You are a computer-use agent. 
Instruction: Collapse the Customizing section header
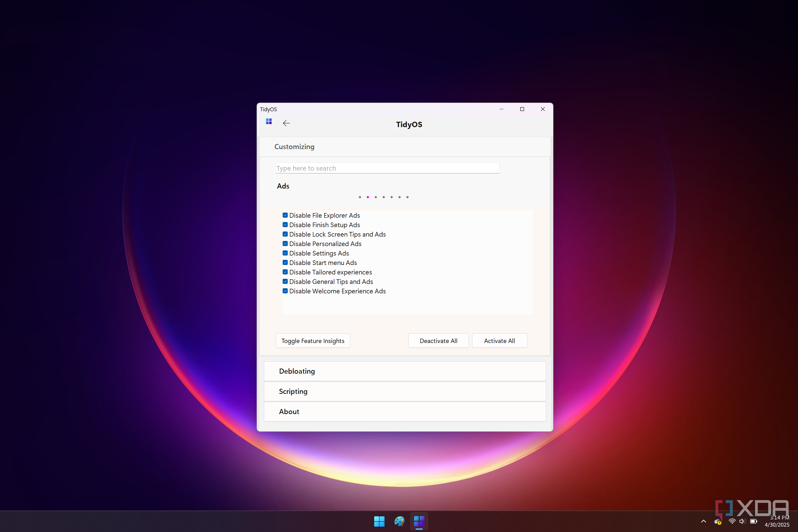click(x=404, y=147)
